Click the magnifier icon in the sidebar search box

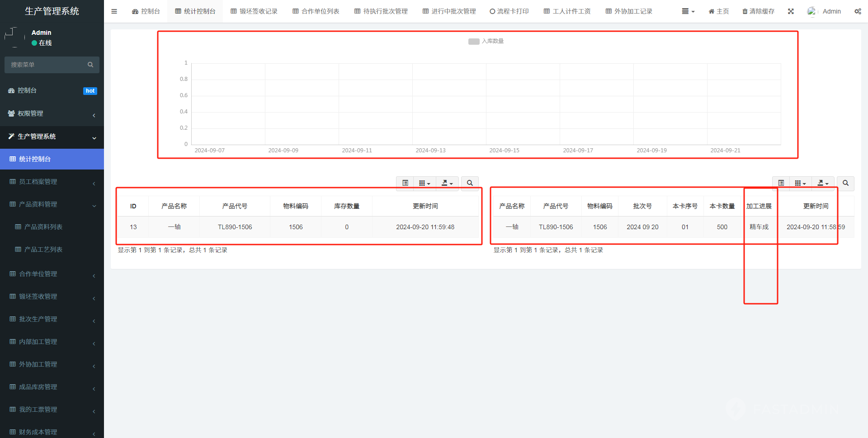pos(90,65)
